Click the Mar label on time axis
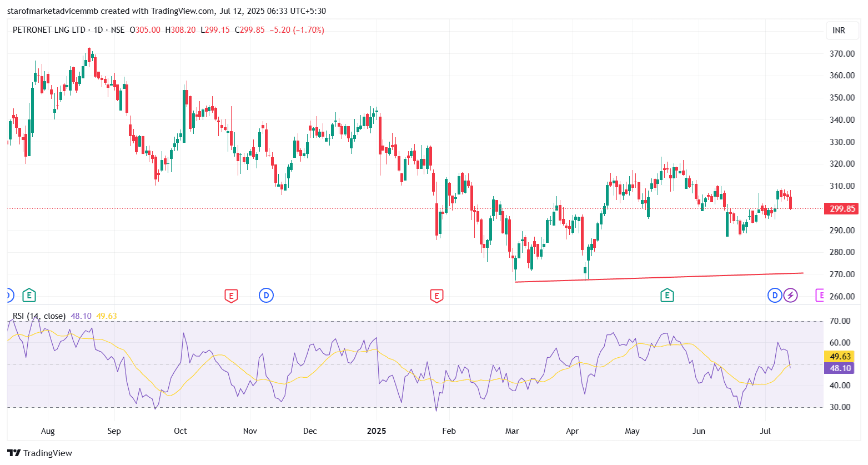Image resolution: width=868 pixels, height=465 pixels. point(512,431)
